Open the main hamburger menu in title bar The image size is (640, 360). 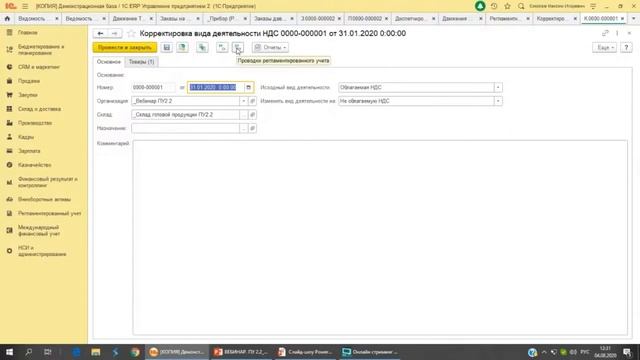[25, 6]
